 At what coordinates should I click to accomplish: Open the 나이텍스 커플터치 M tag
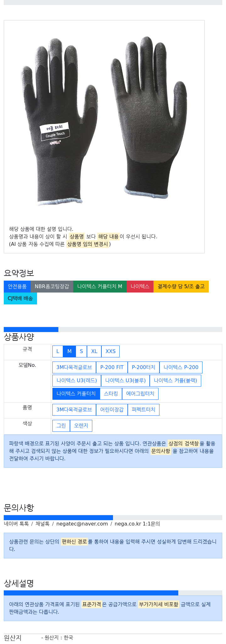100,287
